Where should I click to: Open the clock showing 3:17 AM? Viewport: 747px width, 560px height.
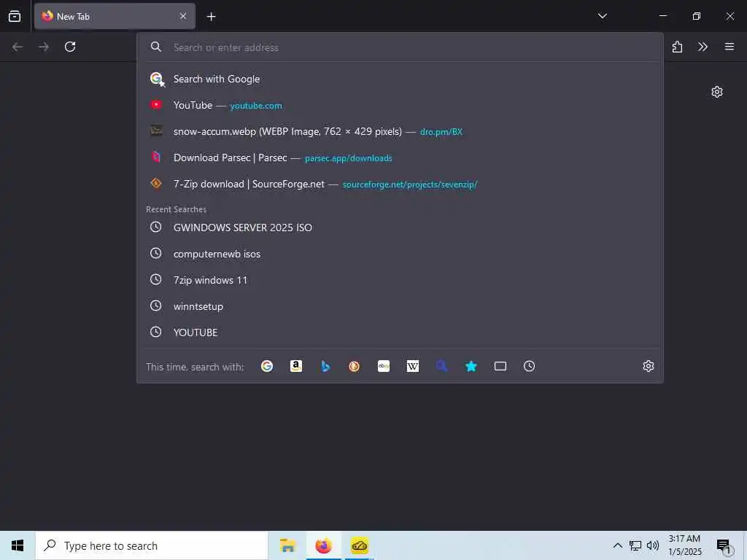(684, 545)
